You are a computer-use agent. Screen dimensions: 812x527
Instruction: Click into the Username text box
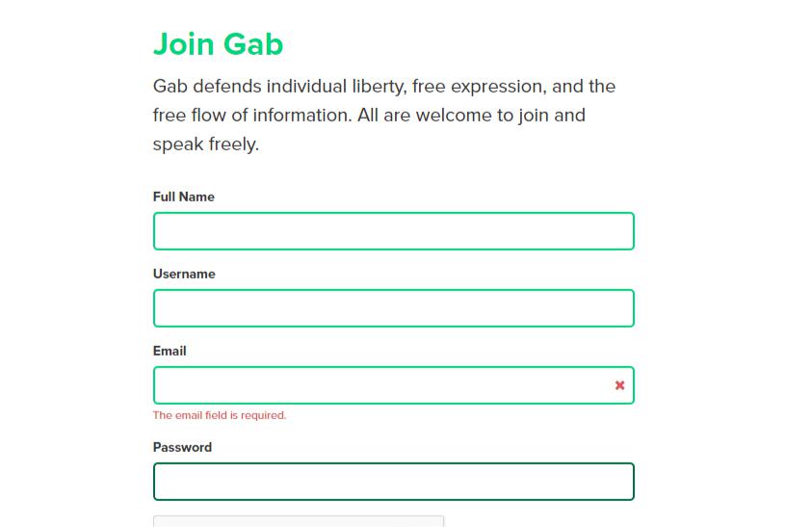393,308
